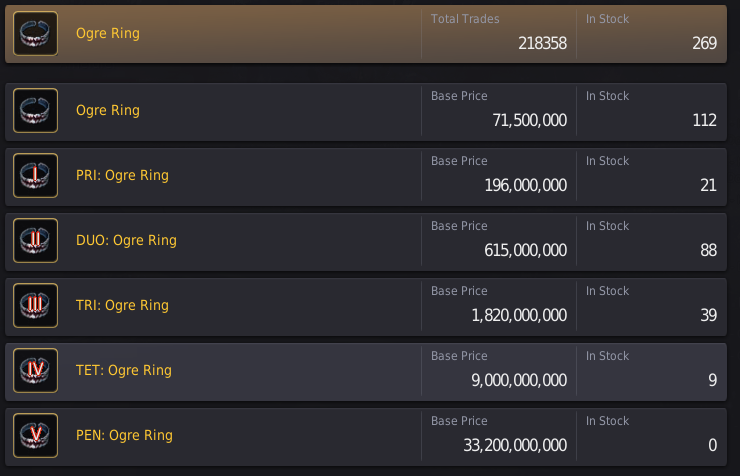This screenshot has width=740, height=476.
Task: Click the DUO Ogre Ring icon
Action: (x=35, y=241)
